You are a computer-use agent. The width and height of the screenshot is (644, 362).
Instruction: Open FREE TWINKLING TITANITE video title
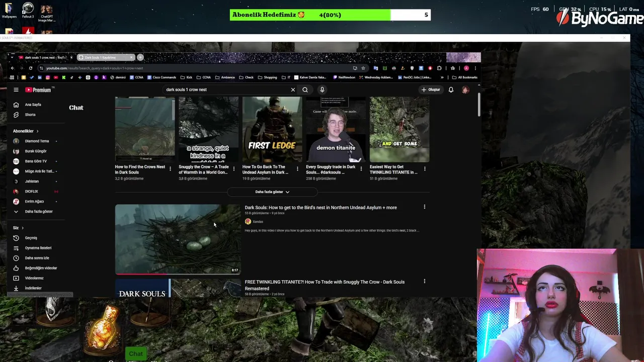(x=325, y=285)
